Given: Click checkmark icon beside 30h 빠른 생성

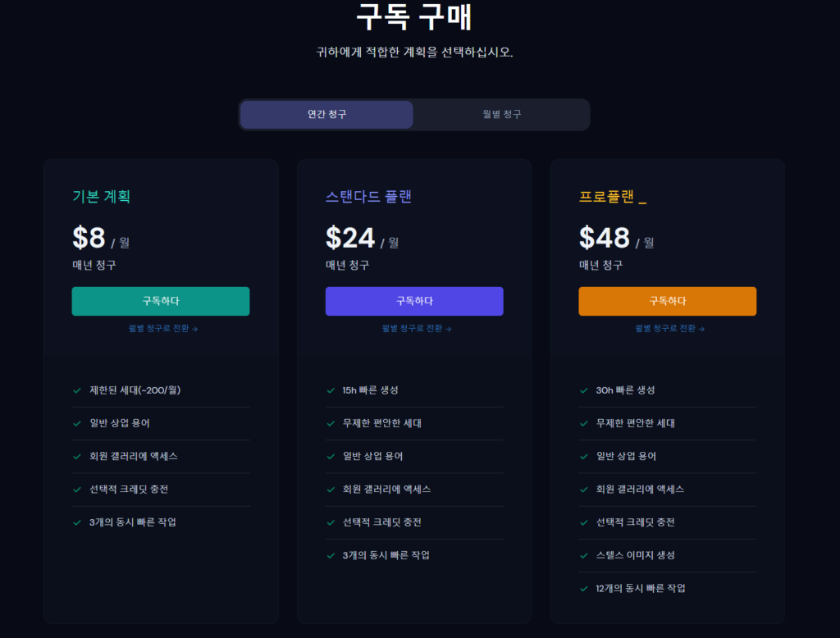Looking at the screenshot, I should pyautogui.click(x=584, y=390).
